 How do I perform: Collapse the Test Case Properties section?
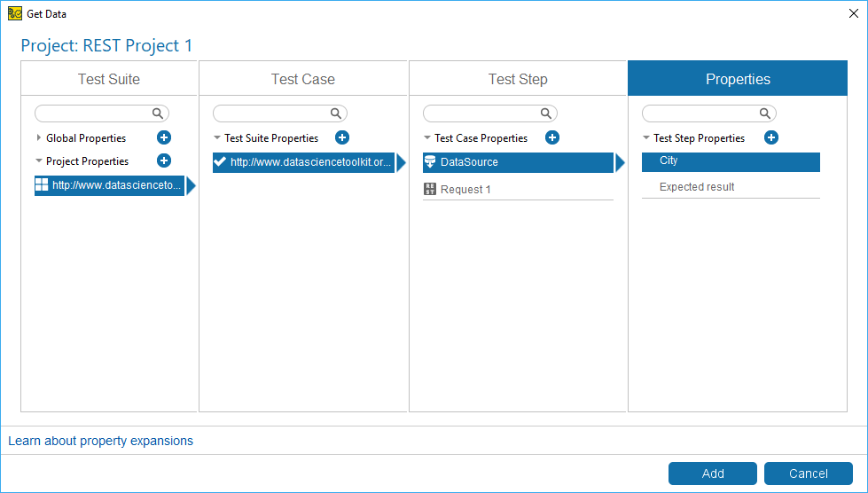(x=427, y=138)
